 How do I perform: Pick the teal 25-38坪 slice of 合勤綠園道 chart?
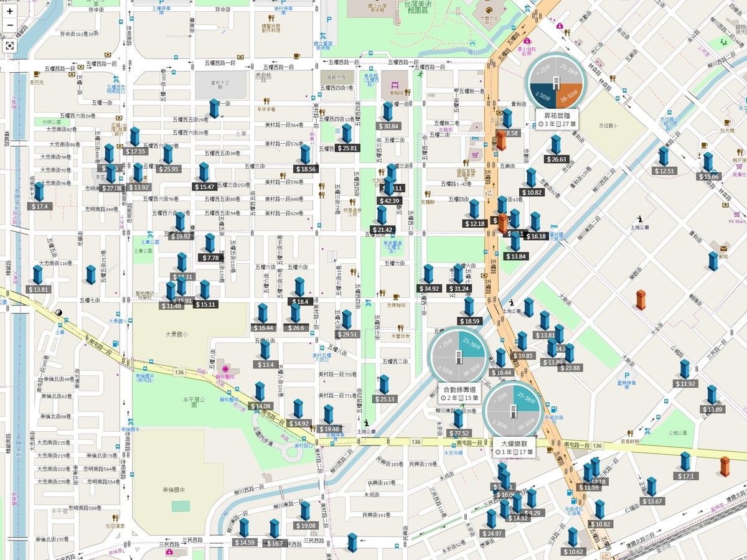(471, 344)
